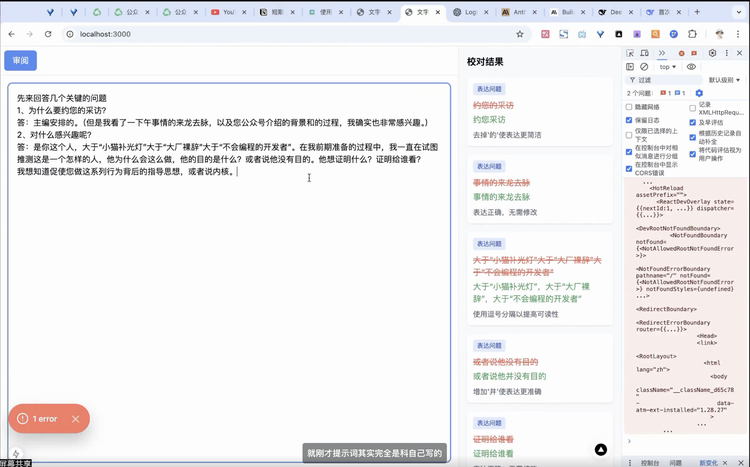The width and height of the screenshot is (750, 467).
Task: Open the DevTools inspect element picker
Action: [x=630, y=53]
